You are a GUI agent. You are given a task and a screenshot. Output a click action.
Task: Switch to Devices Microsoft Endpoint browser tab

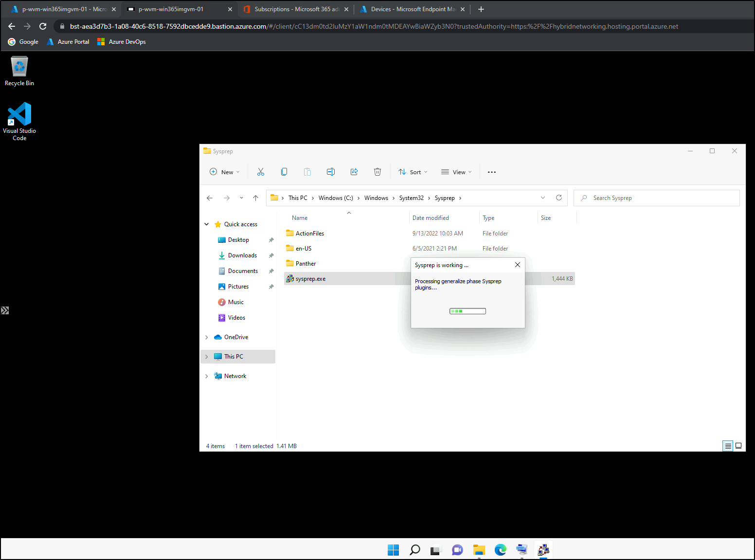click(x=412, y=9)
